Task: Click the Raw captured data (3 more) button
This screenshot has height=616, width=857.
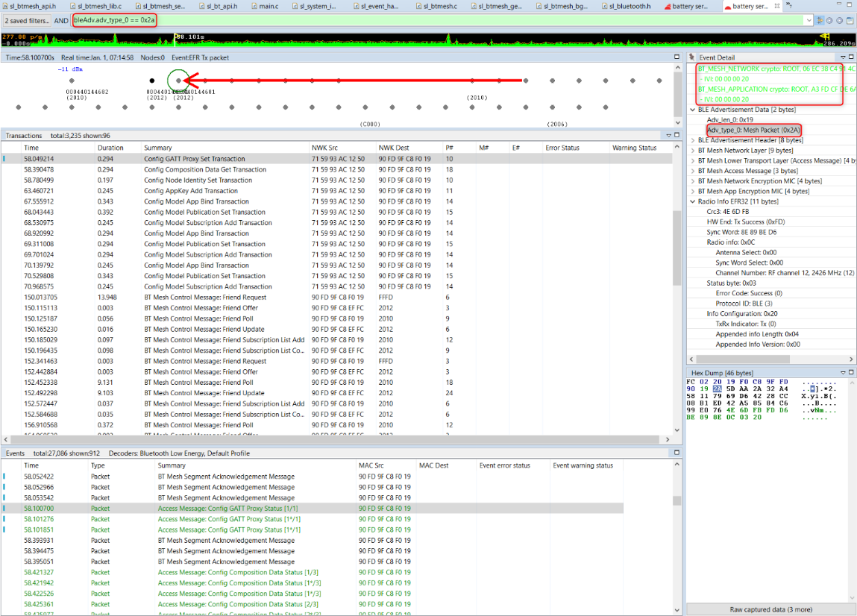Action: (771, 609)
